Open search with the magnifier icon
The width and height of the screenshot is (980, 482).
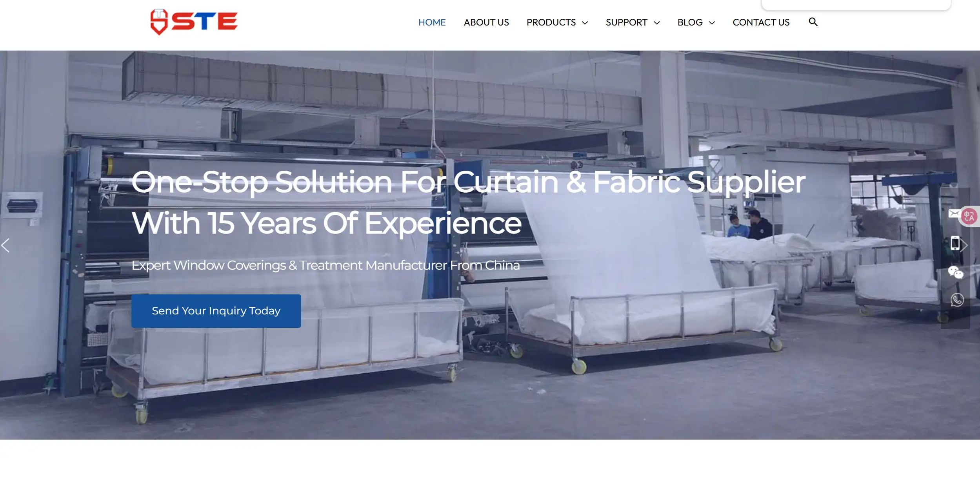813,22
